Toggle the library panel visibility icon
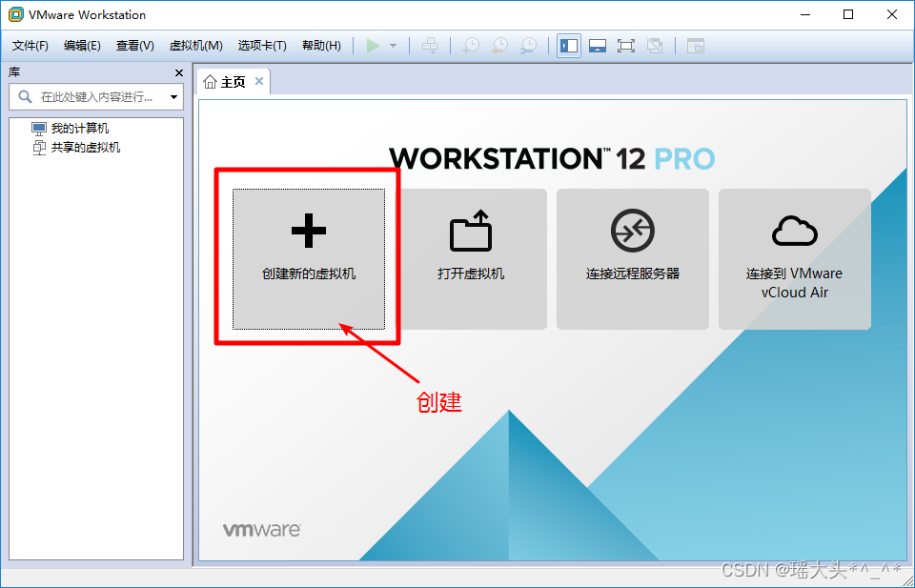The image size is (915, 588). [x=568, y=45]
